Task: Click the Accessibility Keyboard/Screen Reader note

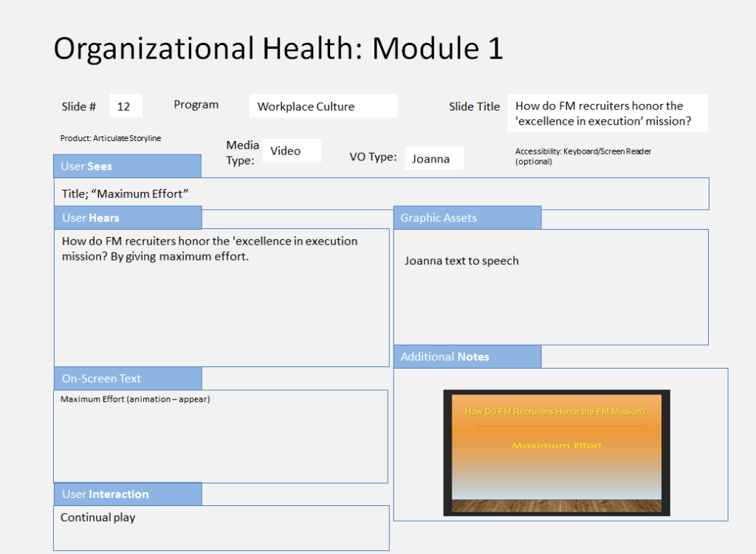Action: (583, 156)
